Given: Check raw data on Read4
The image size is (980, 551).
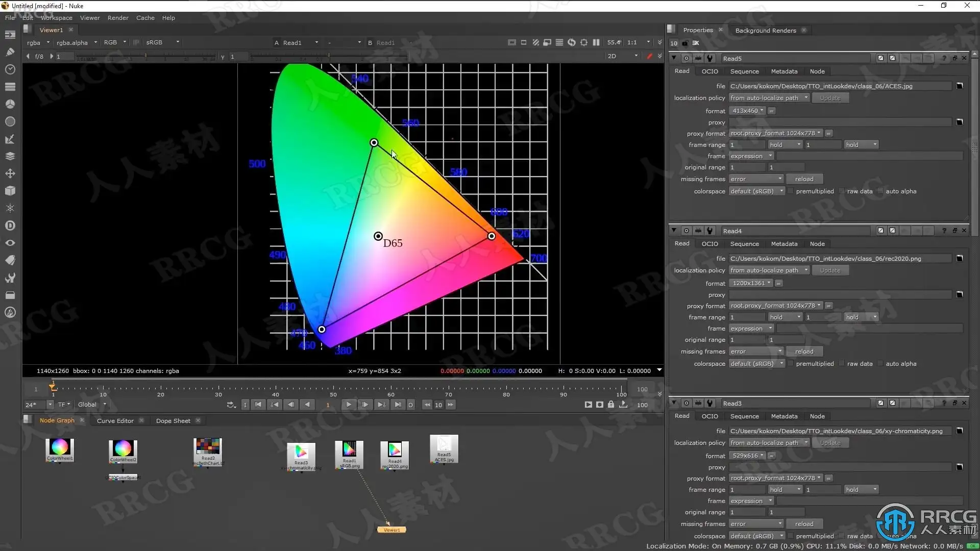Looking at the screenshot, I should [842, 364].
